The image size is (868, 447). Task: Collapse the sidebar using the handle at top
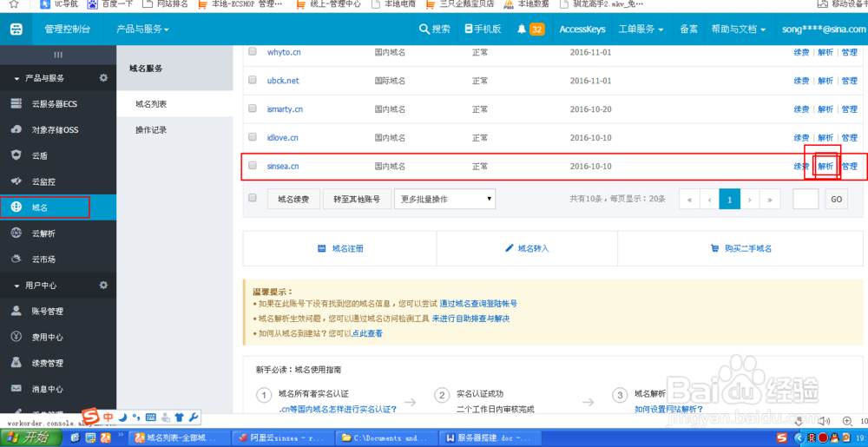pos(58,55)
